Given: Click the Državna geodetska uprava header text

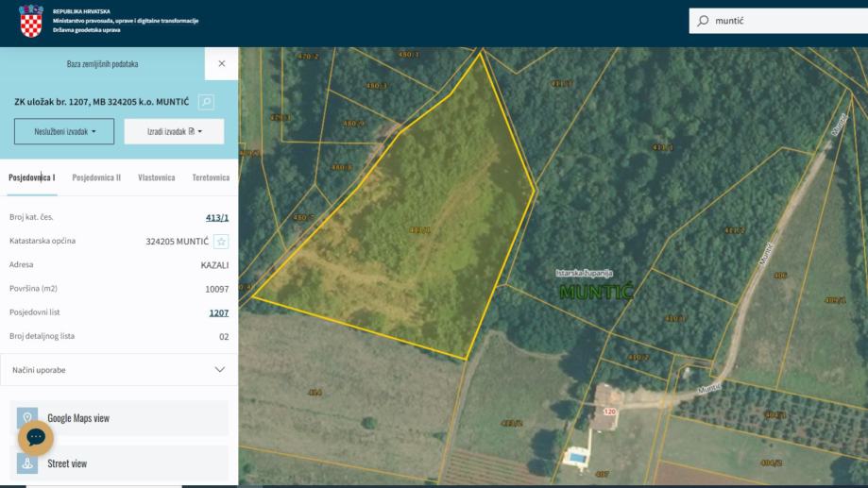Looking at the screenshot, I should pos(86,30).
